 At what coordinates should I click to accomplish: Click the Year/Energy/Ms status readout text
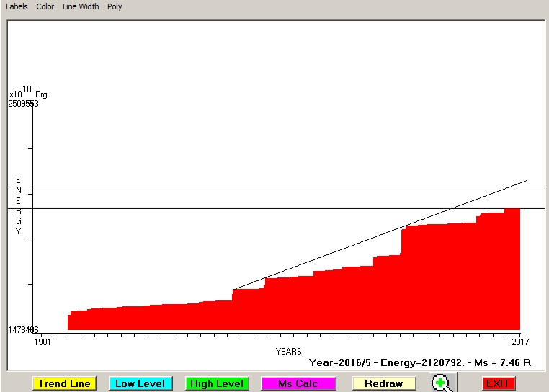tap(419, 362)
